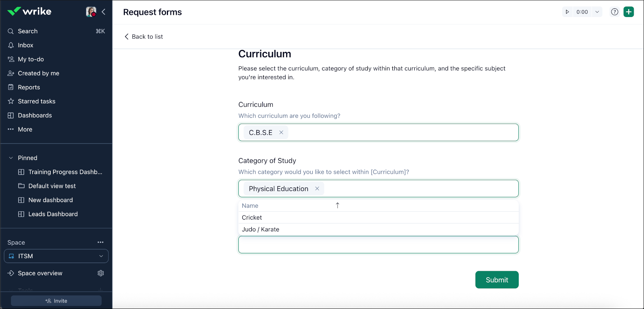Toggle the sort direction arrow

coord(338,206)
